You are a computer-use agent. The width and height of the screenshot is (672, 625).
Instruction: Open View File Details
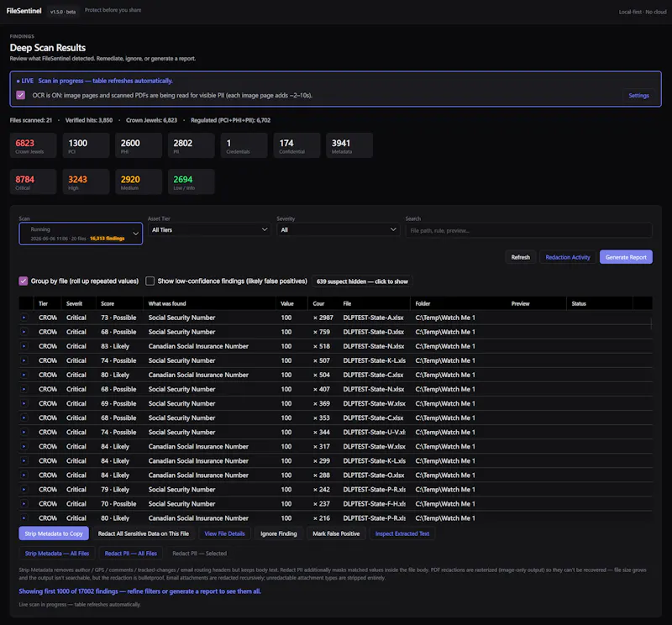224,533
